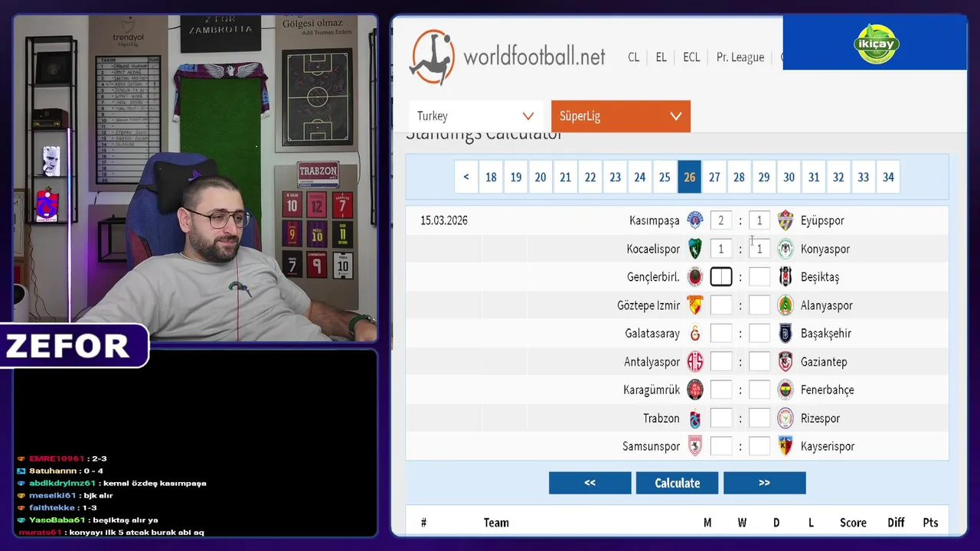Click Trabzon home score field

pos(720,419)
